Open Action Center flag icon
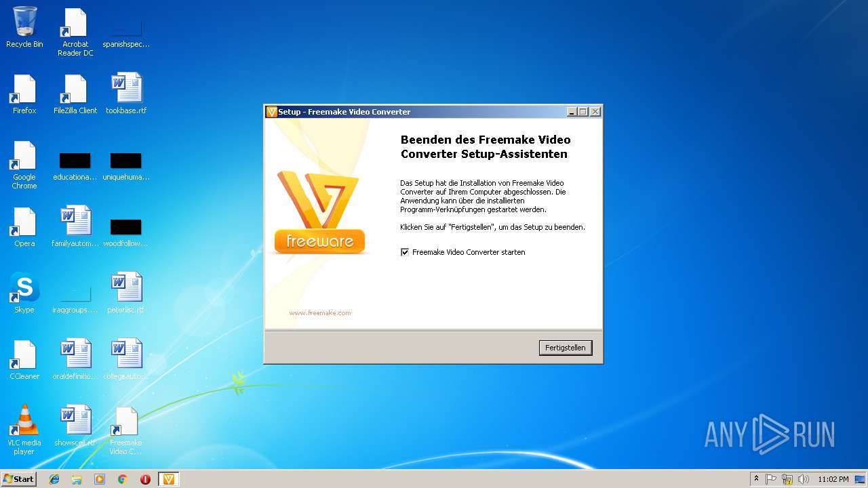Screen dimensions: 868x488 point(771,479)
